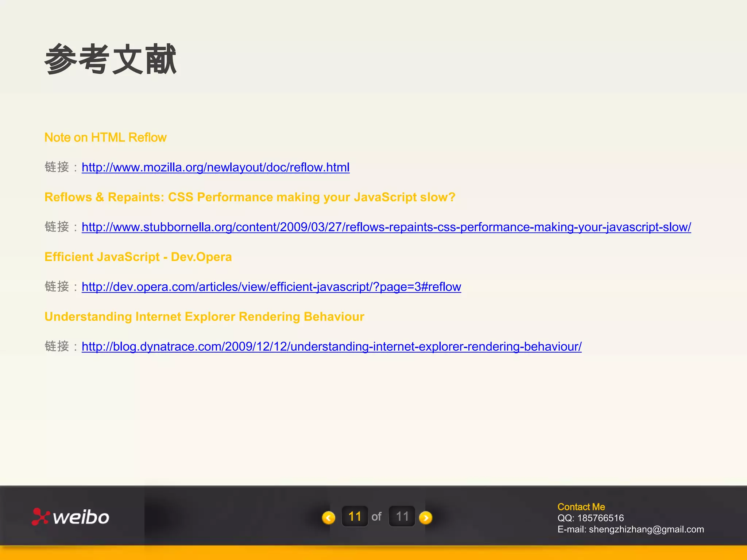
Task: Open the stubbornella.org reflows-repaints link
Action: [x=386, y=227]
